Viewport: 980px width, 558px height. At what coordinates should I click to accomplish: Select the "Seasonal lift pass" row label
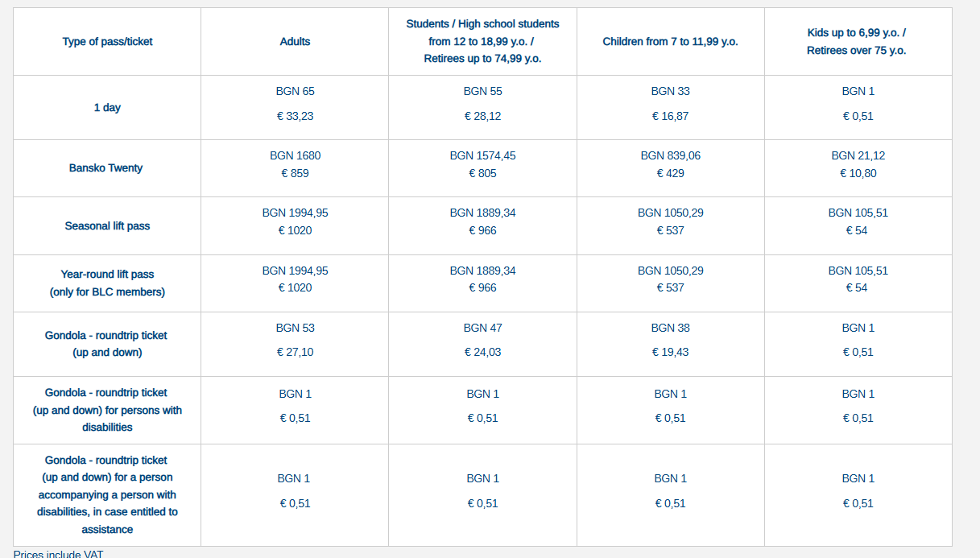click(x=107, y=226)
